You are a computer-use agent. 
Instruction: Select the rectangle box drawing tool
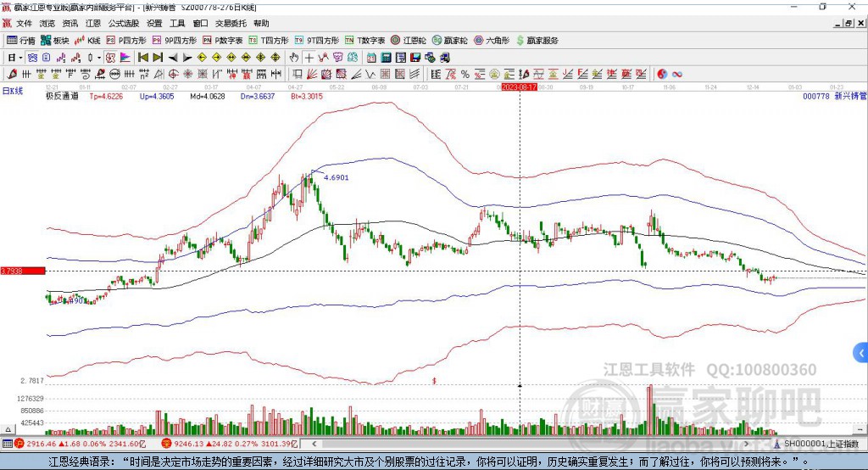(297, 74)
